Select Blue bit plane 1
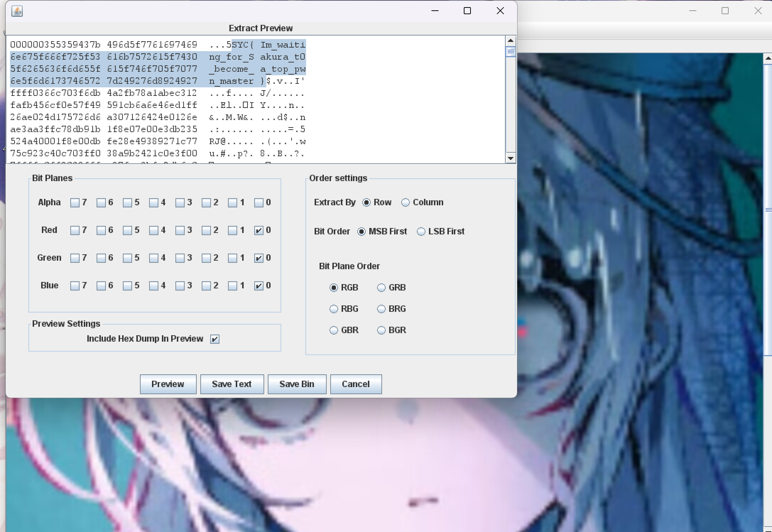 (x=232, y=286)
